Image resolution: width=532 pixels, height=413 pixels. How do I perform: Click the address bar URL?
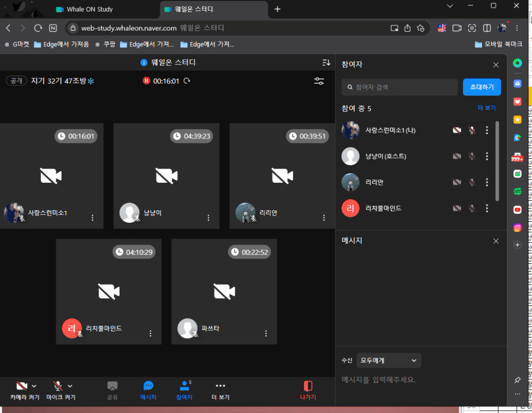click(129, 28)
